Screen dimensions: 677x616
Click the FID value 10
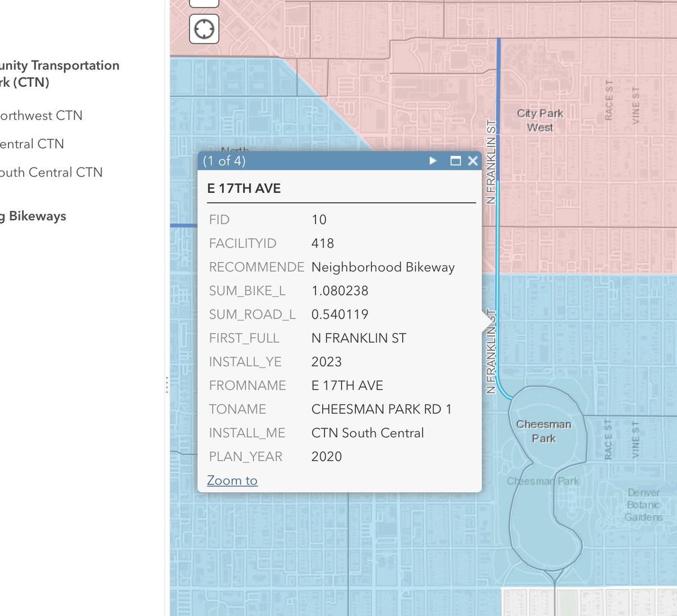point(319,219)
